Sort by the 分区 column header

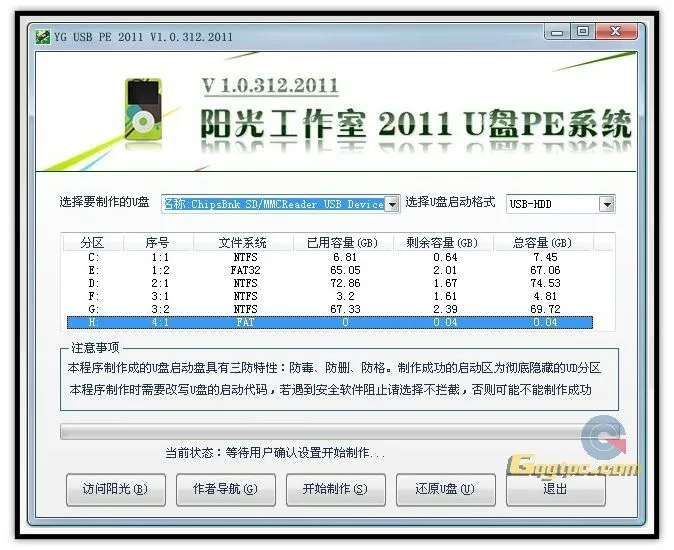[92, 243]
